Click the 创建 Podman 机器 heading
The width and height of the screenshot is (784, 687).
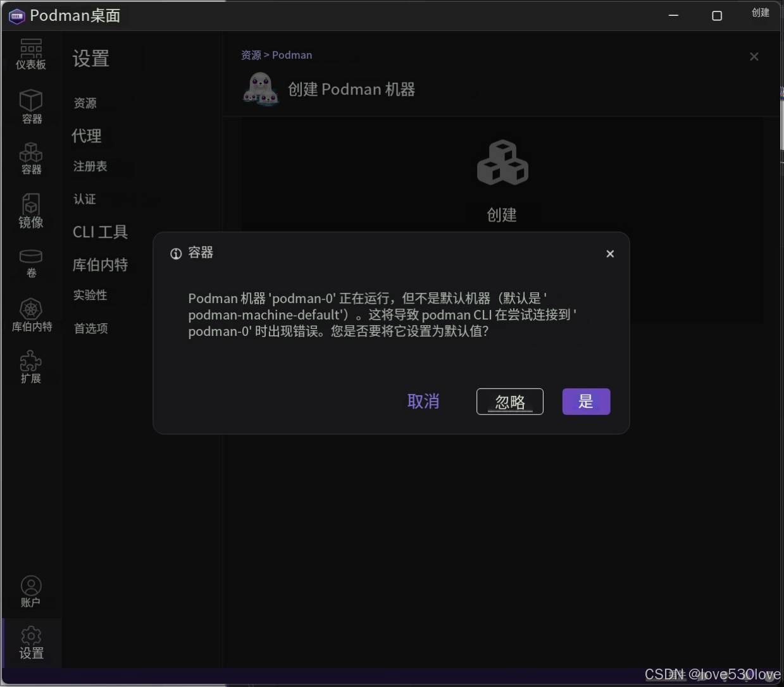pos(351,89)
